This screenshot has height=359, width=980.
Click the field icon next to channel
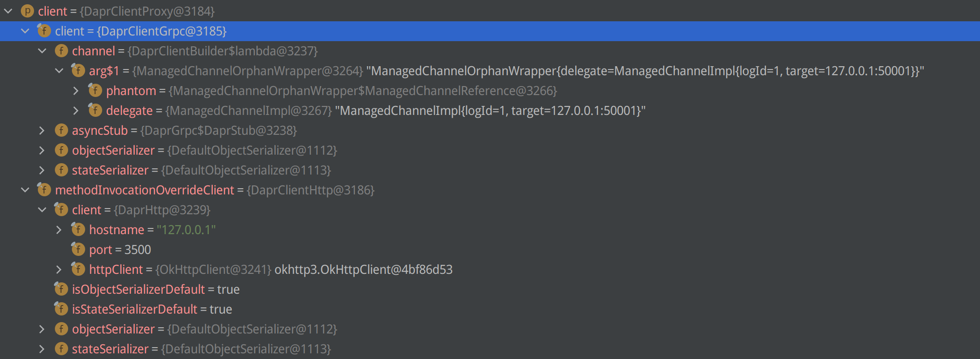61,51
